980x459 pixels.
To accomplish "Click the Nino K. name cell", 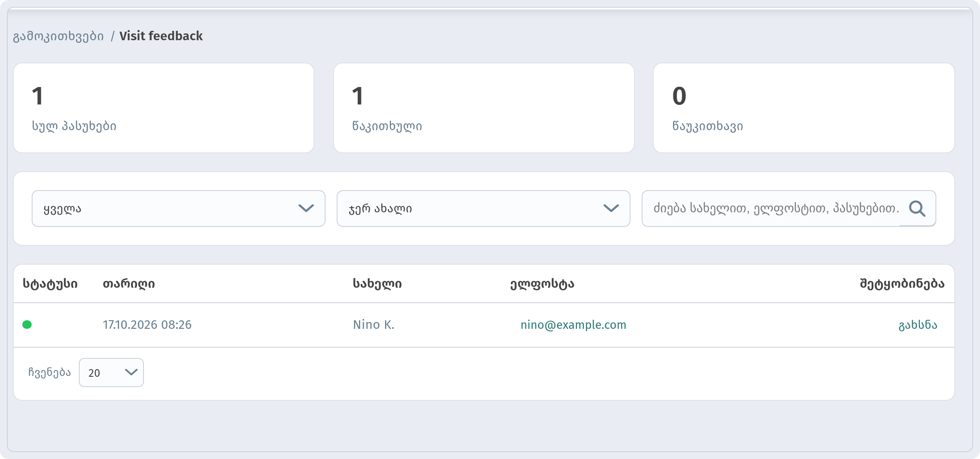I will coord(373,325).
